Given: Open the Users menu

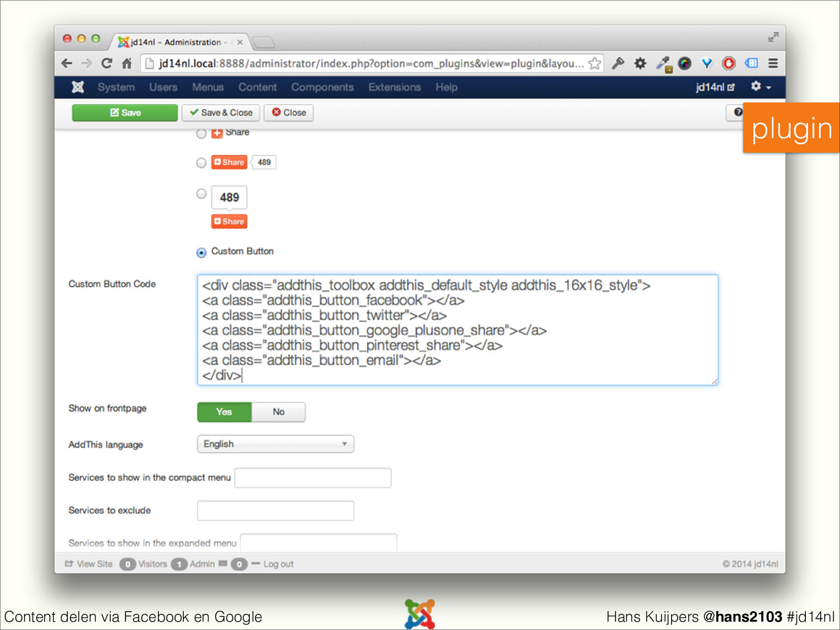Looking at the screenshot, I should pyautogui.click(x=163, y=87).
